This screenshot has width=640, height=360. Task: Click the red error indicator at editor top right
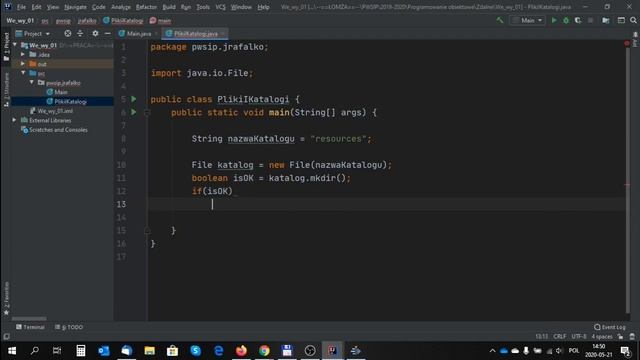pos(627,43)
